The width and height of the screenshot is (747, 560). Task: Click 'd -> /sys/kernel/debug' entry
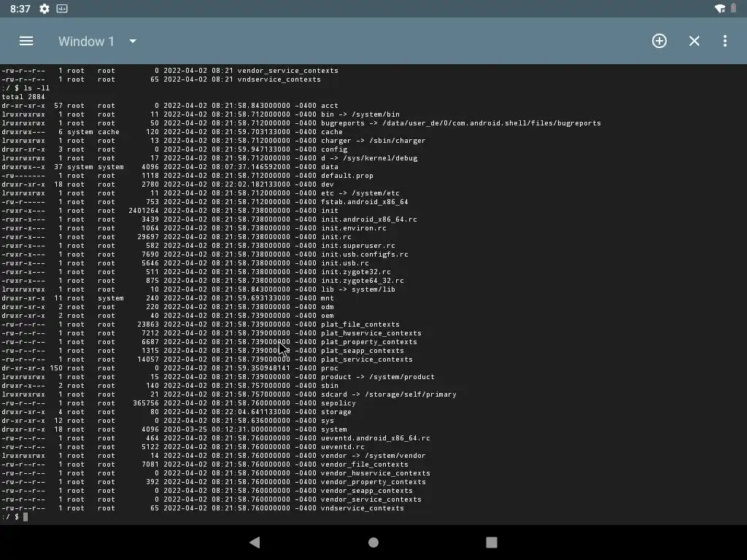point(368,158)
